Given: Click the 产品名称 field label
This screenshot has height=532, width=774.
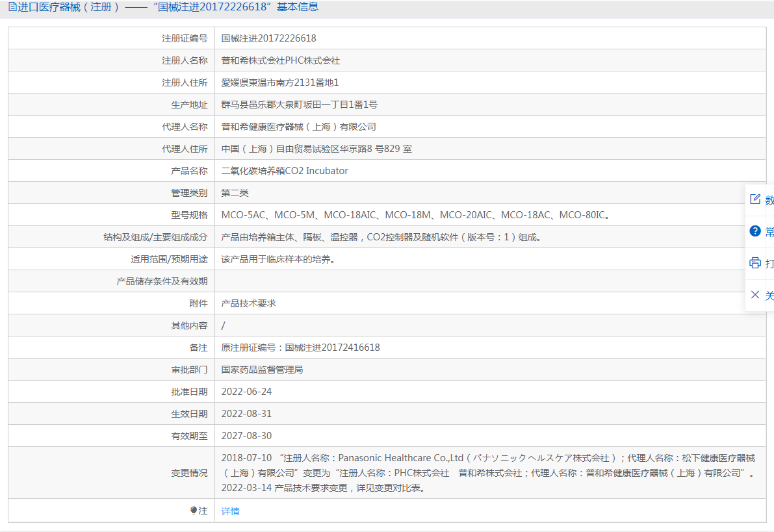Looking at the screenshot, I should pos(190,171).
